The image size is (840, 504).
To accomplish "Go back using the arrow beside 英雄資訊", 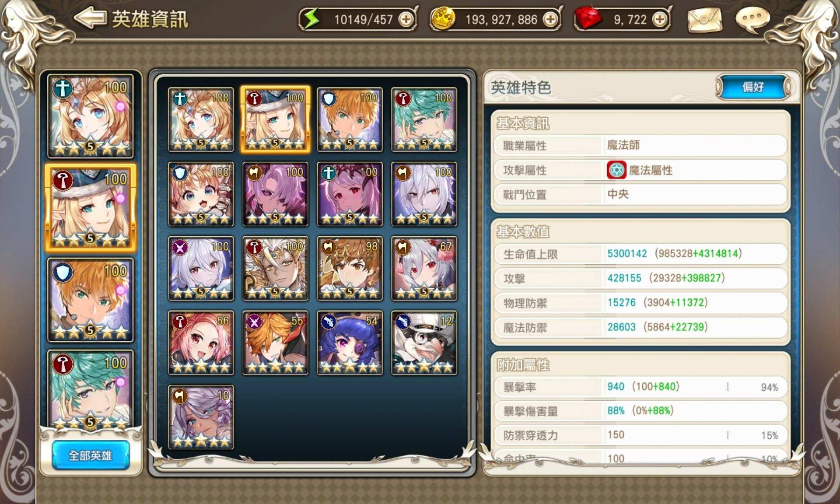I will click(x=90, y=18).
